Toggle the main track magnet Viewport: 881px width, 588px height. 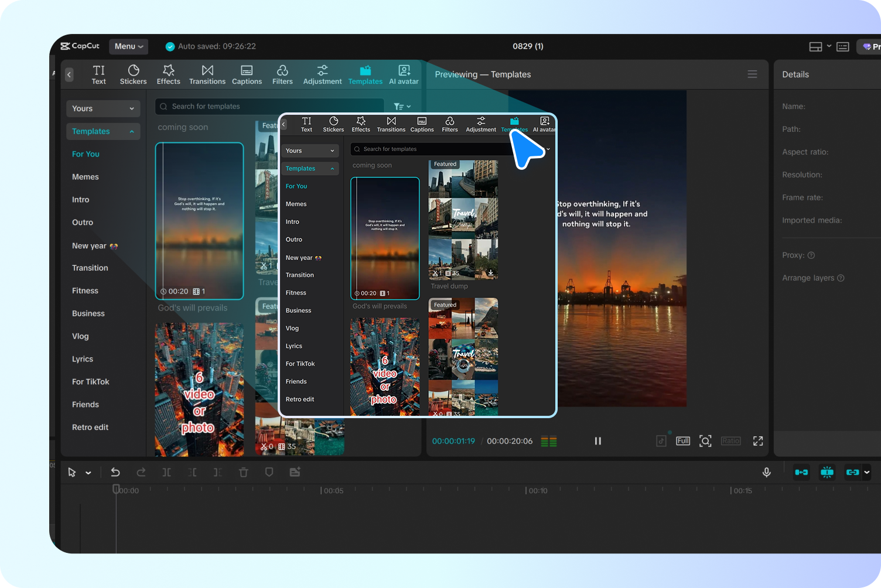tap(801, 473)
